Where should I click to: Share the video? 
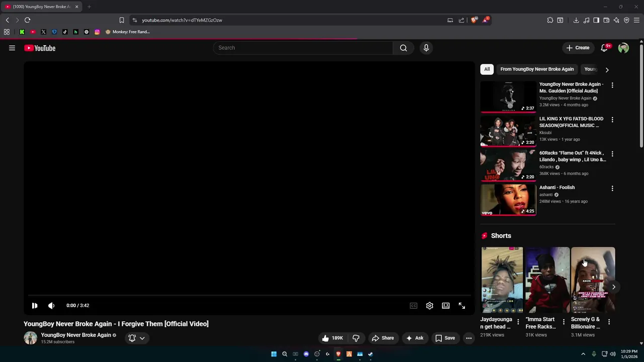point(382,338)
